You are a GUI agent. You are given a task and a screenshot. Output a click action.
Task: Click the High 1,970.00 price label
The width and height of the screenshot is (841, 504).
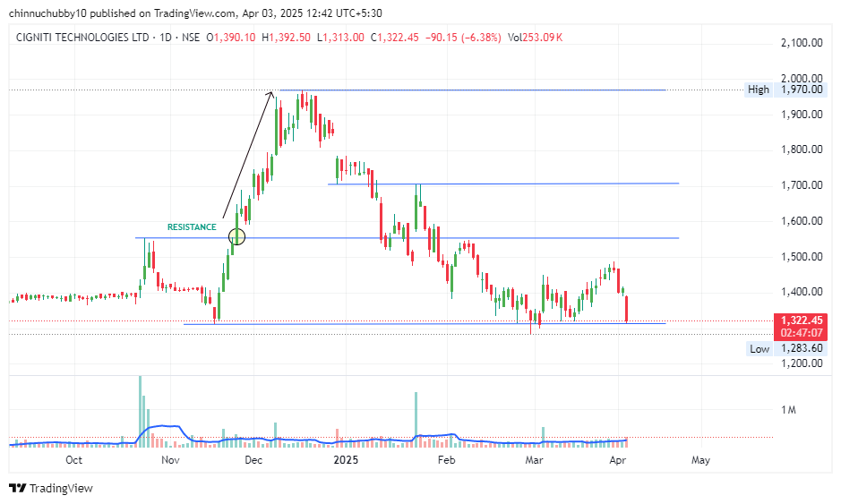point(786,90)
